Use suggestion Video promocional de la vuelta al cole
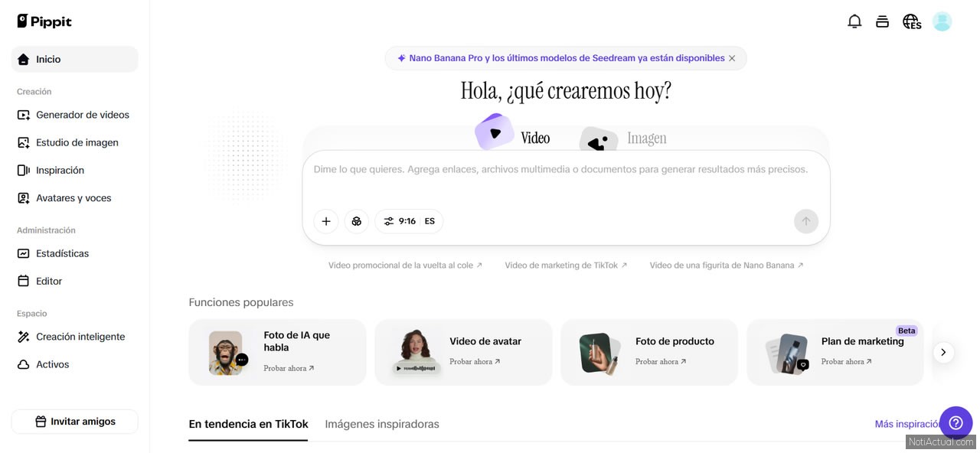 click(405, 266)
